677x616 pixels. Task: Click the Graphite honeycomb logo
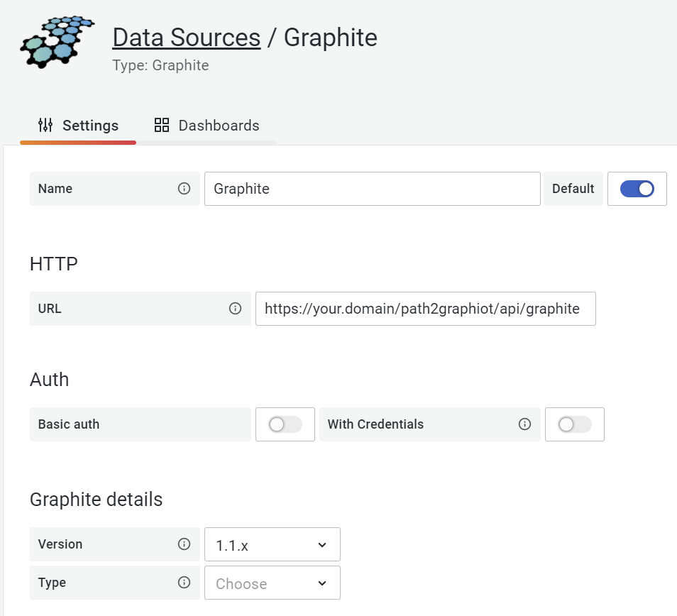(57, 42)
